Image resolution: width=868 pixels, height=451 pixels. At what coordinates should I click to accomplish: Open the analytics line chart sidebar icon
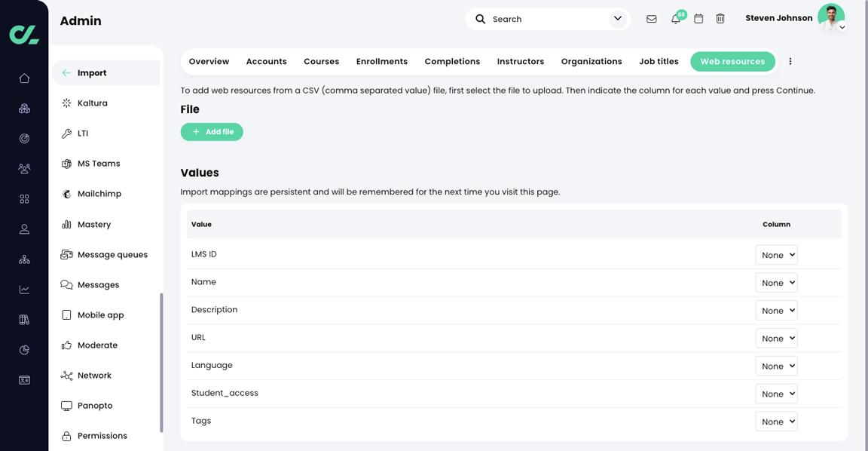tap(24, 289)
